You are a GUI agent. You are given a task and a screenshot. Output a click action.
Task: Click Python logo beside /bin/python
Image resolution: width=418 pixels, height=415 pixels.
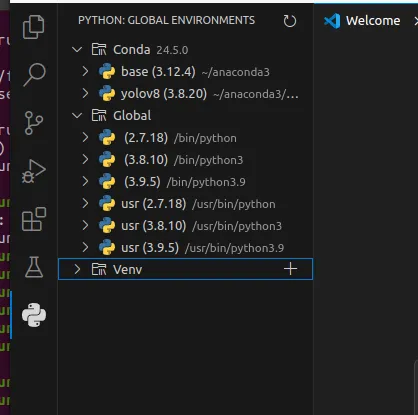point(107,137)
